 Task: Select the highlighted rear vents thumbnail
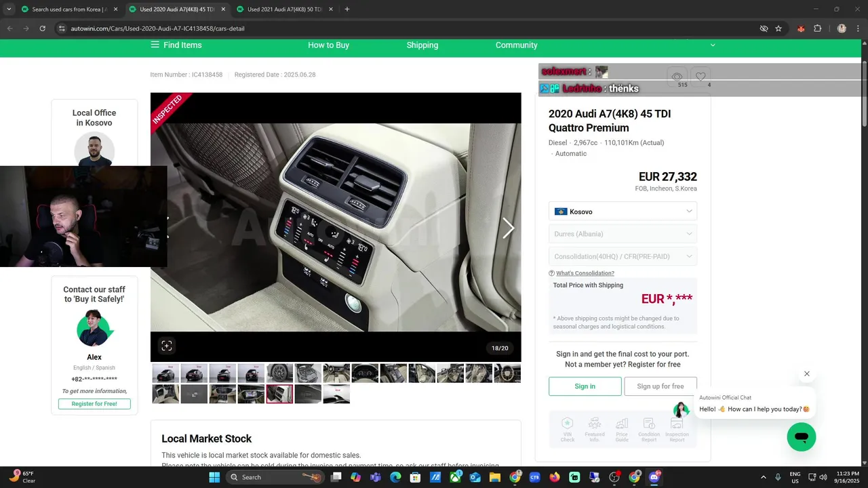[x=279, y=394]
